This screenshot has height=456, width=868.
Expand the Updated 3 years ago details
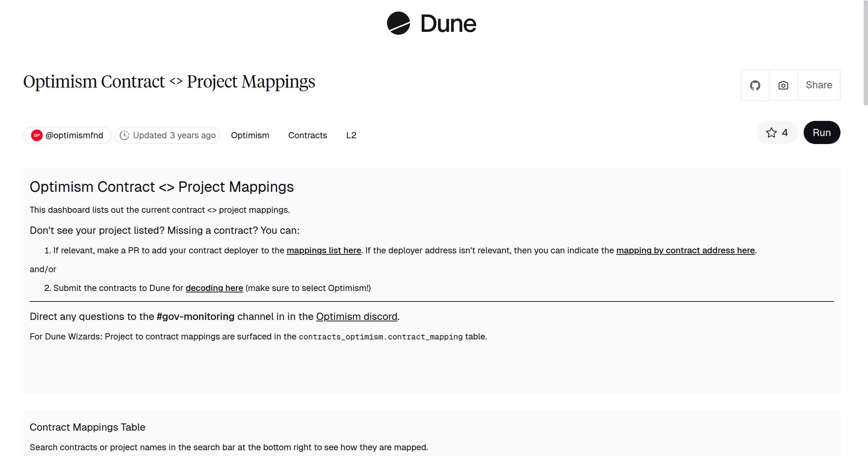point(167,135)
